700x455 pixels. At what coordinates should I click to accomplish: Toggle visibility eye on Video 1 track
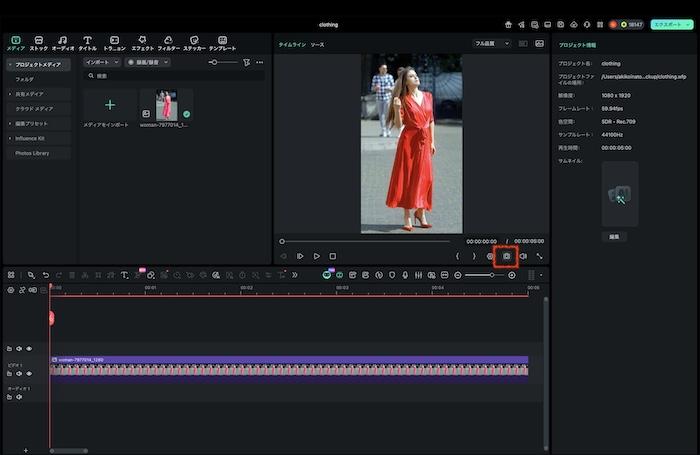pos(29,373)
